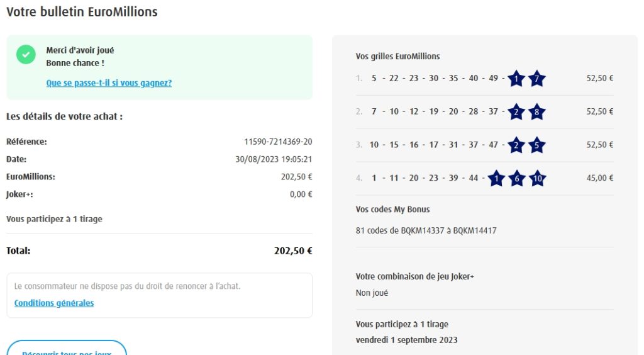Click the "Votre bulletin EuroMillions" heading
This screenshot has height=355, width=644.
tap(82, 12)
